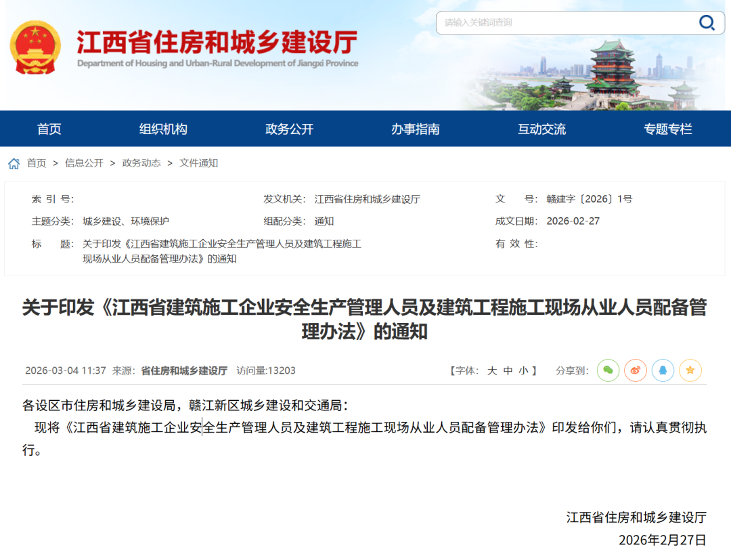Open the 组织机构 navigation menu
The height and width of the screenshot is (560, 731).
point(162,129)
